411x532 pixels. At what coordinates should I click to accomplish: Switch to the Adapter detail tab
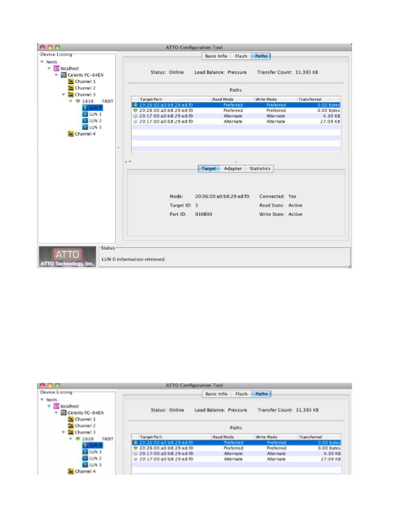(x=233, y=168)
